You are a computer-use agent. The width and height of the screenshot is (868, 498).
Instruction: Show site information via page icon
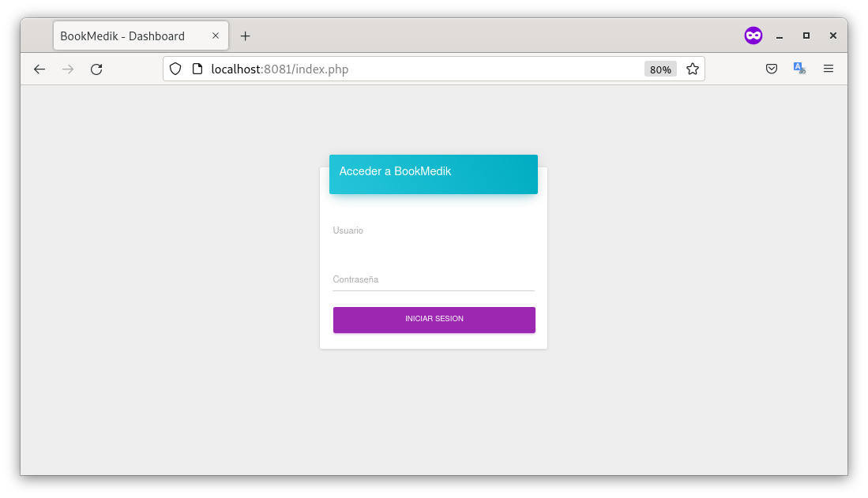(197, 69)
